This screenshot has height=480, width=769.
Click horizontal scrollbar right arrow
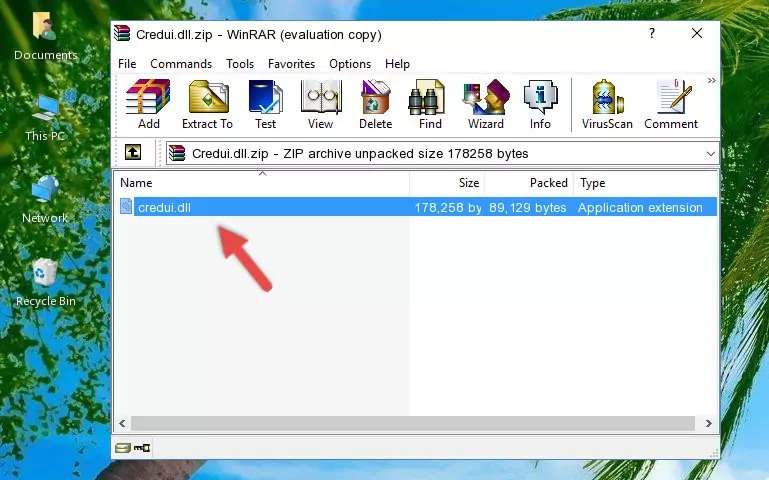(x=708, y=423)
